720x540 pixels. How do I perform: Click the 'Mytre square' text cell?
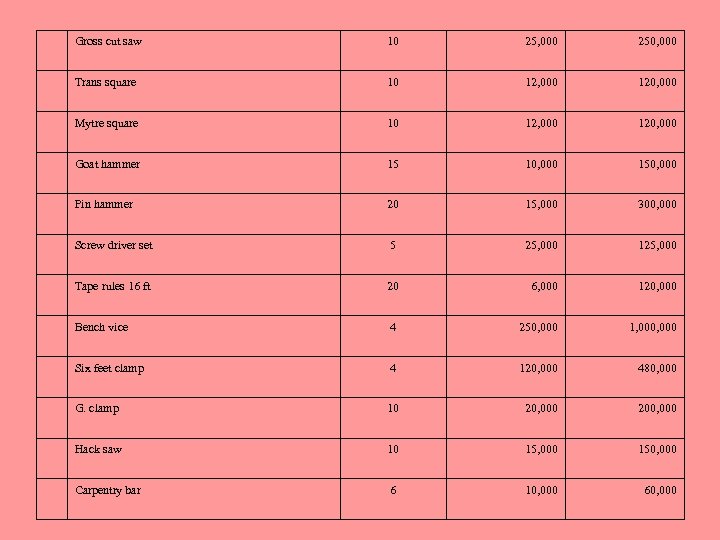[107, 123]
